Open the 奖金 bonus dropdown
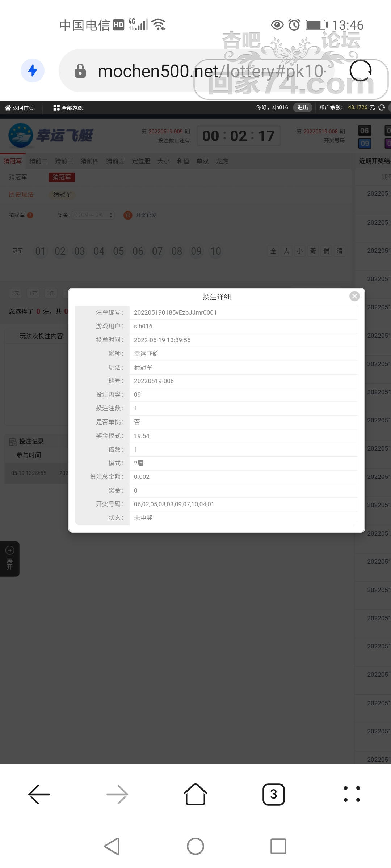 click(x=93, y=215)
